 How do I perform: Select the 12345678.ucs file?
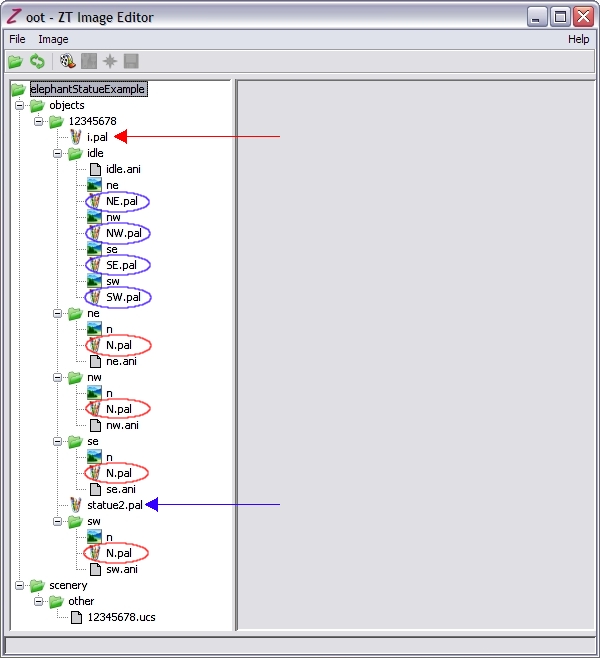(x=121, y=617)
